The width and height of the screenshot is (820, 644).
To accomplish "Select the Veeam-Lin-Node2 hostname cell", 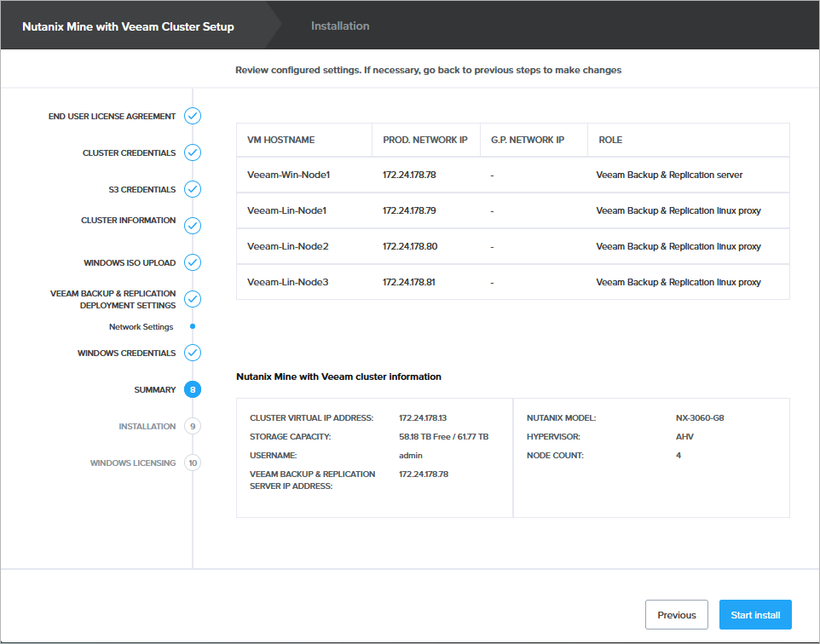I will coord(287,245).
